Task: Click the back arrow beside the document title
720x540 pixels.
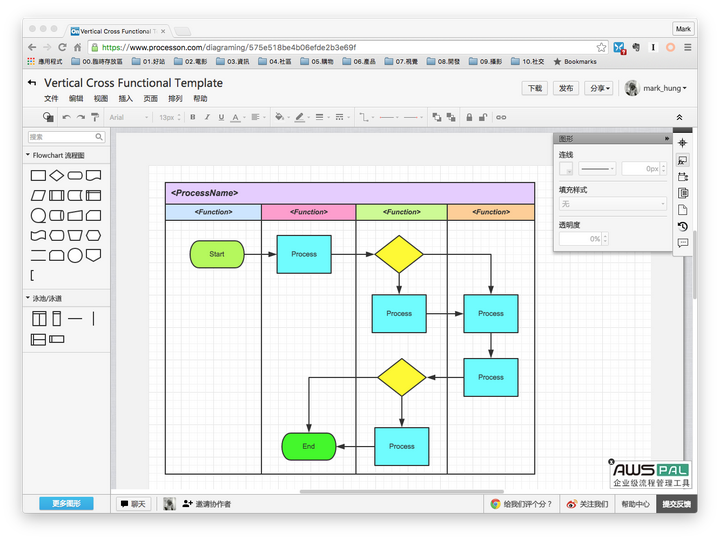Action: pyautogui.click(x=32, y=83)
